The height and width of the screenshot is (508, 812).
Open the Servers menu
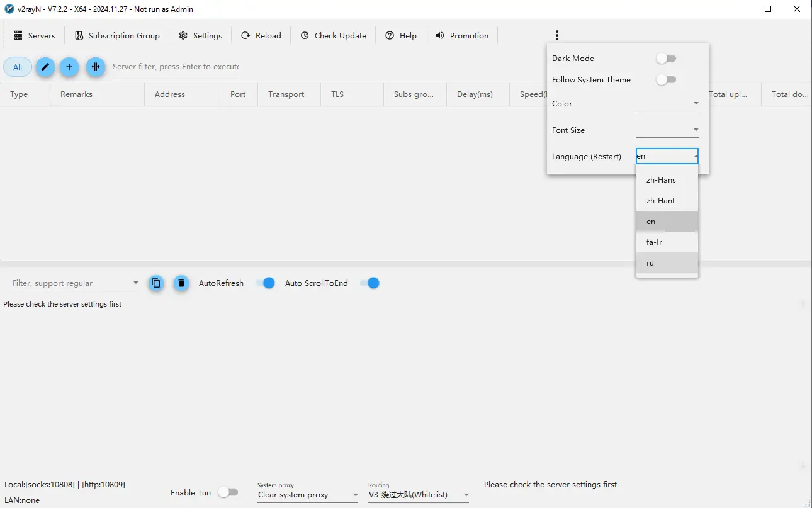click(35, 36)
